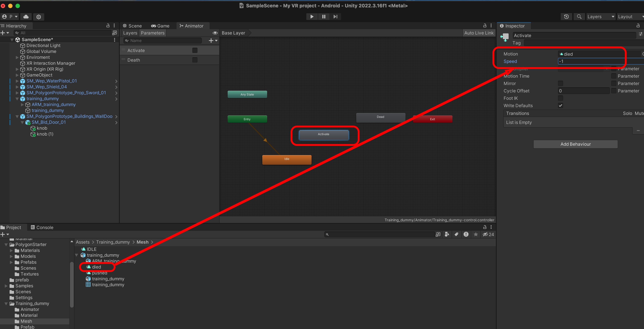Check the Activate parameter checkbox
644x329 pixels.
[x=195, y=50]
